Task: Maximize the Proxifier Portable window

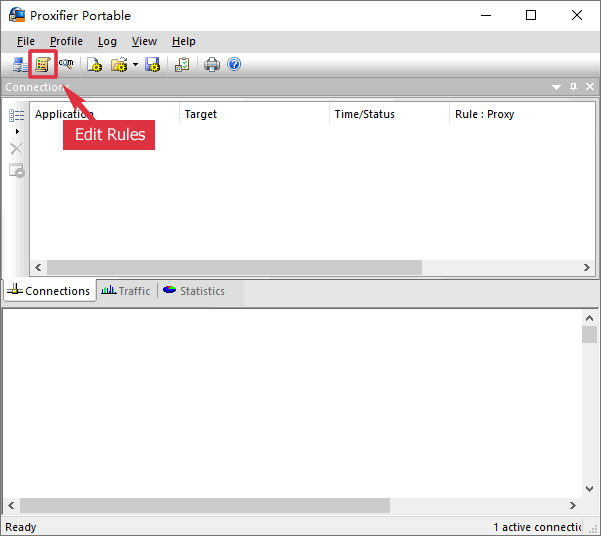Action: pos(531,15)
